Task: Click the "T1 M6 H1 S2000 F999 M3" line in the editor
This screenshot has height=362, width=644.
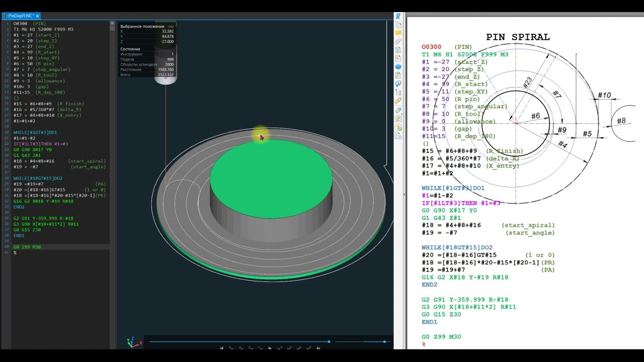Action: click(x=43, y=29)
